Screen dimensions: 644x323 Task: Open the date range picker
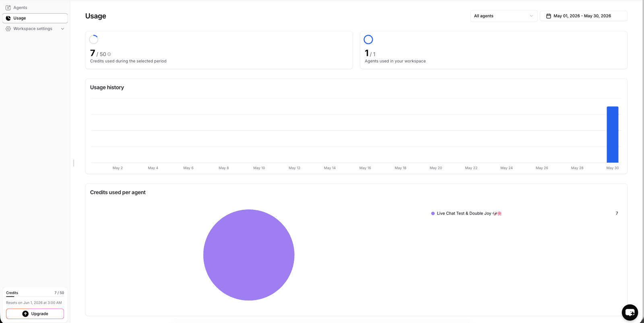click(583, 16)
